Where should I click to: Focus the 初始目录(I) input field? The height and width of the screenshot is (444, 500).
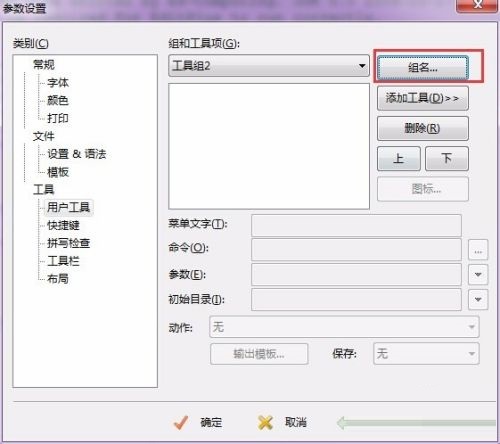pyautogui.click(x=356, y=299)
